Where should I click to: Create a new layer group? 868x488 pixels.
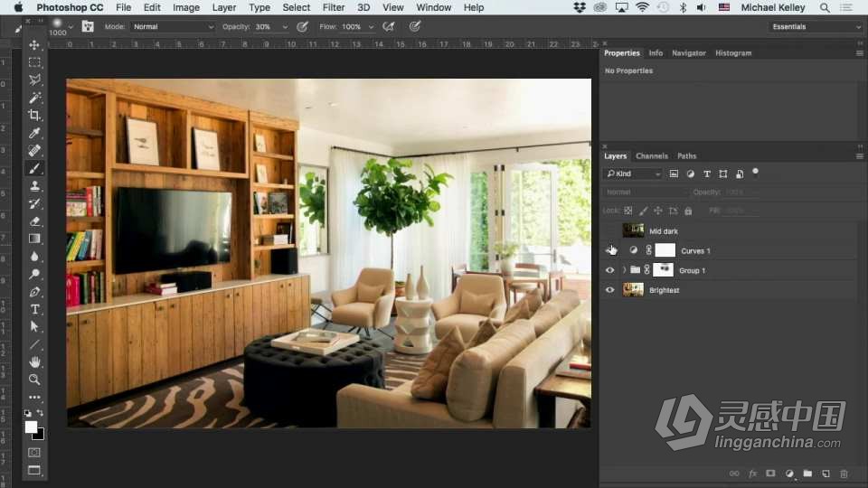point(807,474)
